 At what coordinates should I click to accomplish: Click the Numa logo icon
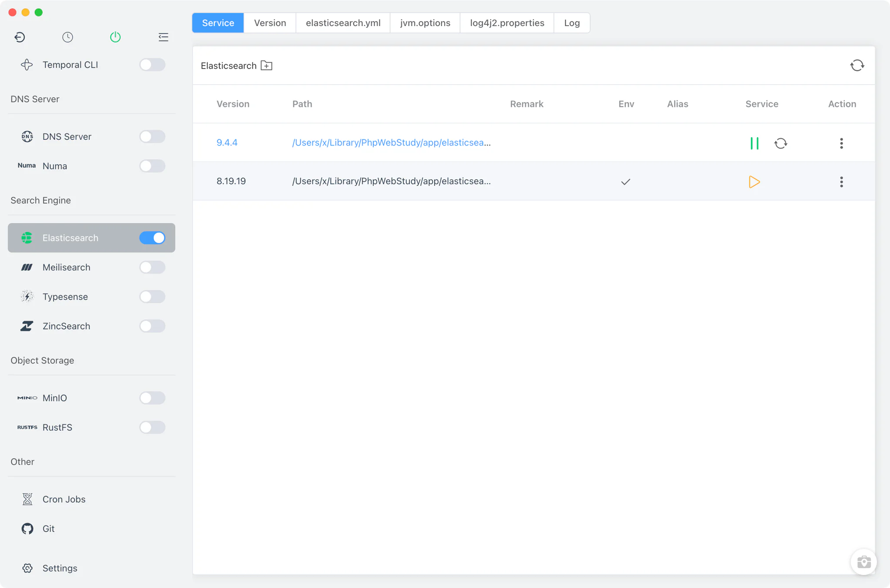point(27,165)
